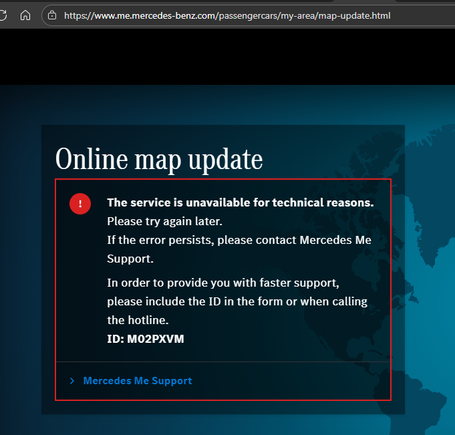This screenshot has width=455, height=435.
Task: Select the Online map update heading
Action: point(159,160)
